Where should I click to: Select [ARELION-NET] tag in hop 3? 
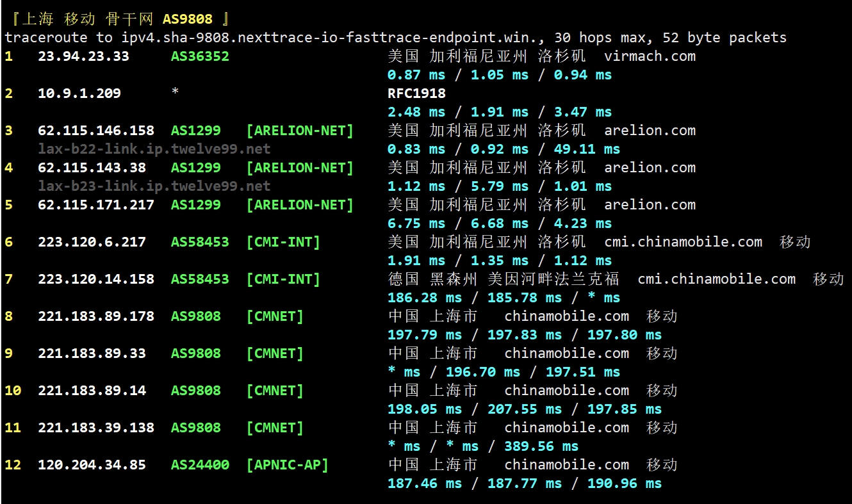pyautogui.click(x=300, y=131)
